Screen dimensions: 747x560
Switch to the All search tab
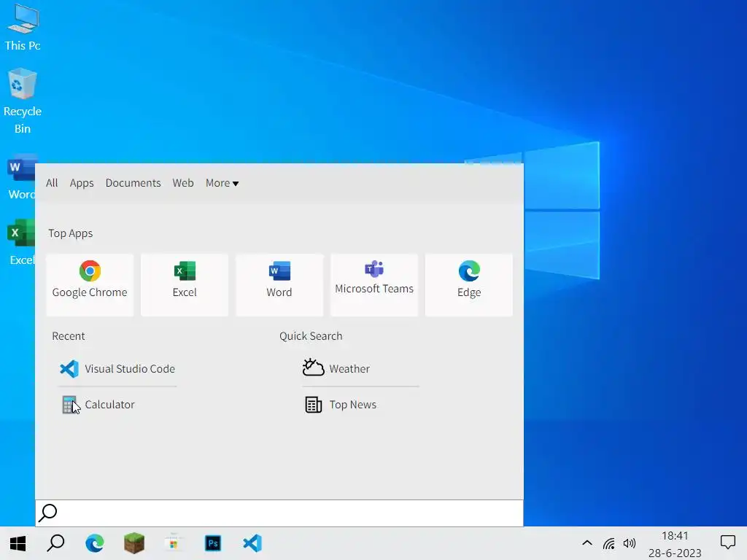tap(52, 183)
